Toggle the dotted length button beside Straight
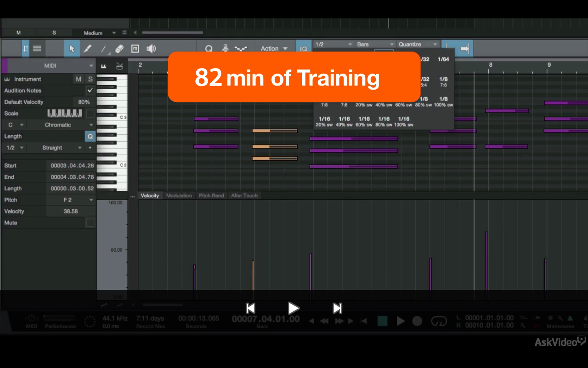588x368 pixels. coord(90,148)
